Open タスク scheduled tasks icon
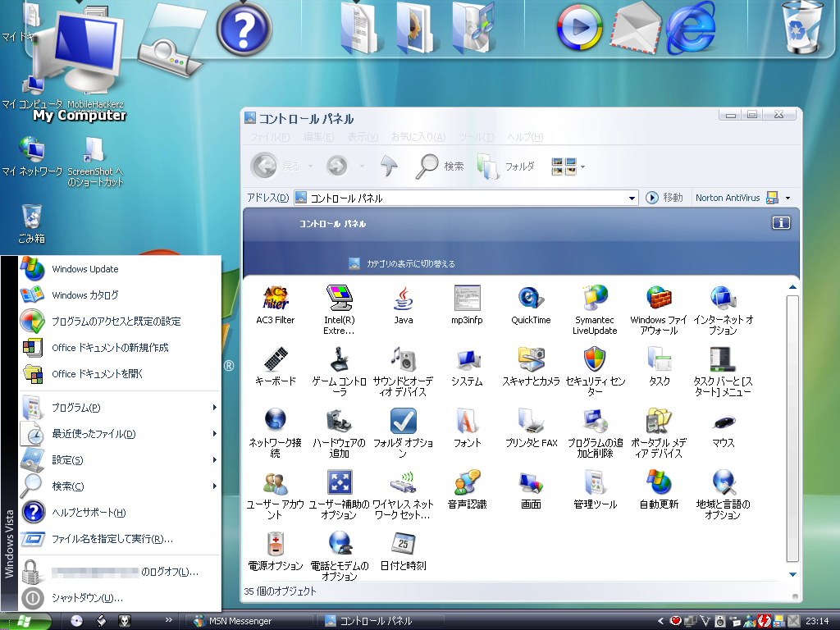 [x=659, y=359]
